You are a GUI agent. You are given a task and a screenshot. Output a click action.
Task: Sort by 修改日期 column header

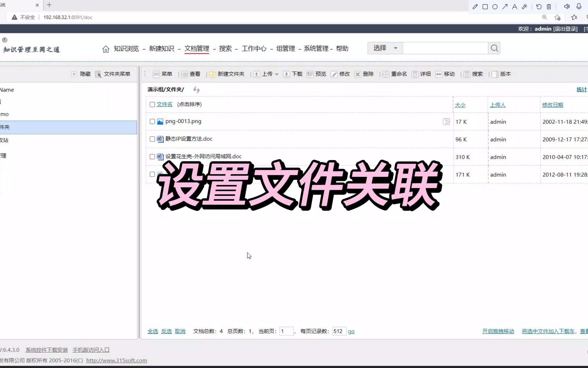553,105
